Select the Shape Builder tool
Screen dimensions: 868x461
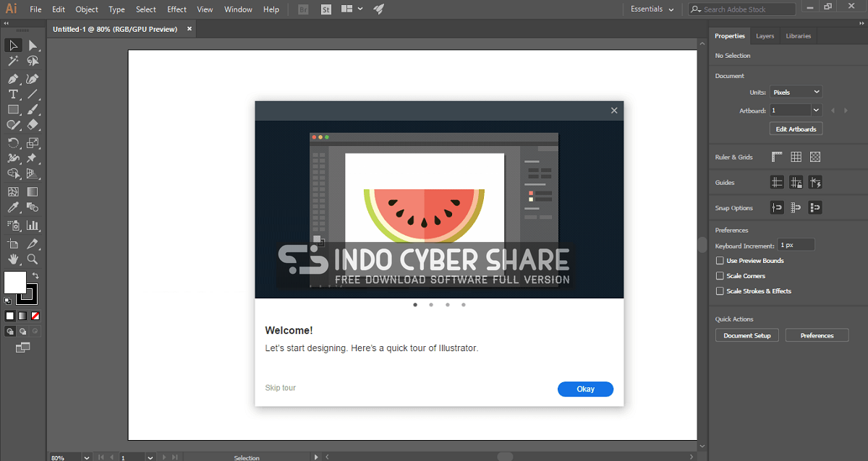tap(13, 174)
